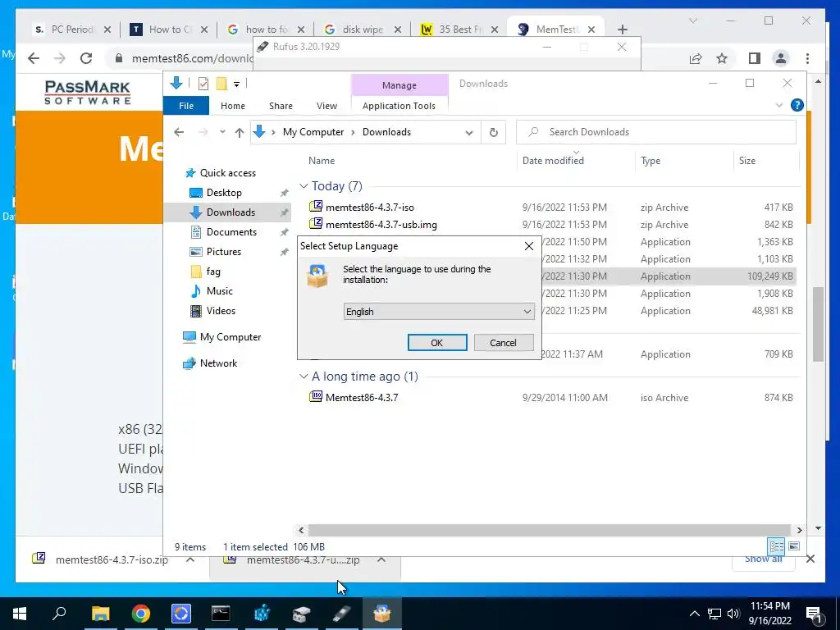Click the Explorer horizontal scrollbar

pyautogui.click(x=550, y=530)
